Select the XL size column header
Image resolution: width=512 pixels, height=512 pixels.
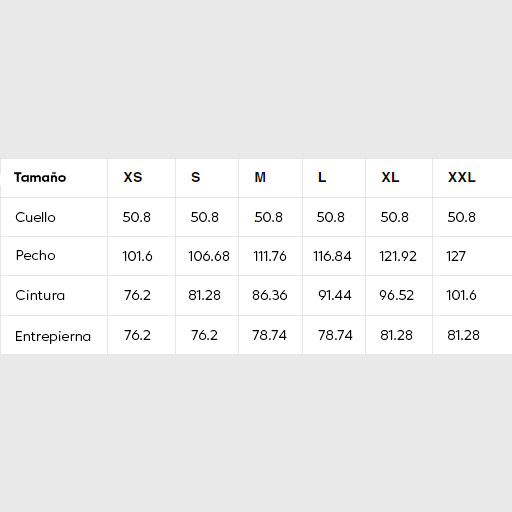pos(390,177)
